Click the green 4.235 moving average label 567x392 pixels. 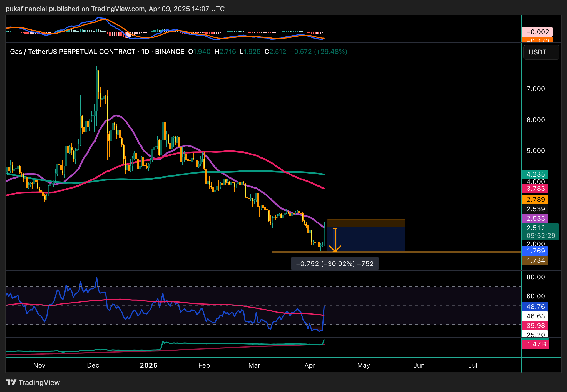535,174
